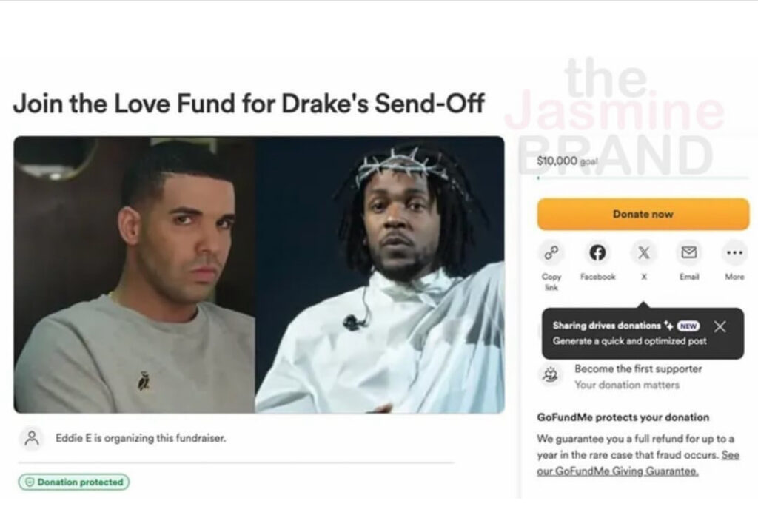
Task: Click the organizer profile avatar icon
Action: pos(32,438)
